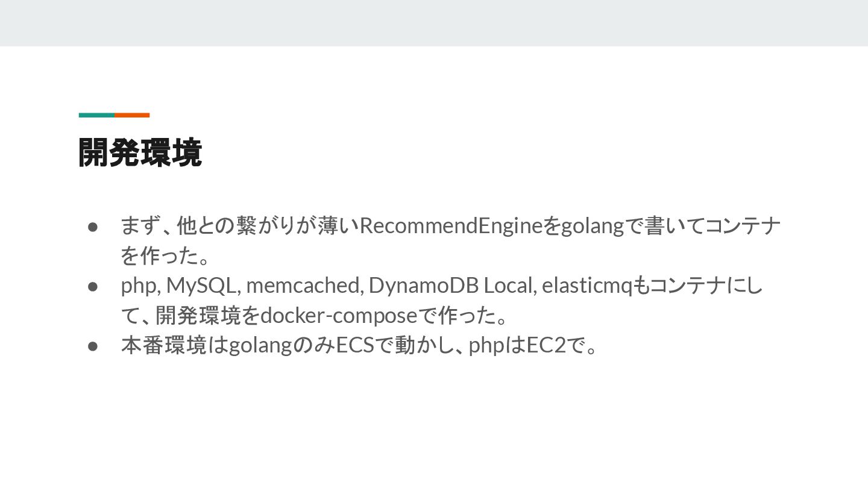The image size is (868, 488).
Task: Click the first bullet point dot
Action: (93, 227)
